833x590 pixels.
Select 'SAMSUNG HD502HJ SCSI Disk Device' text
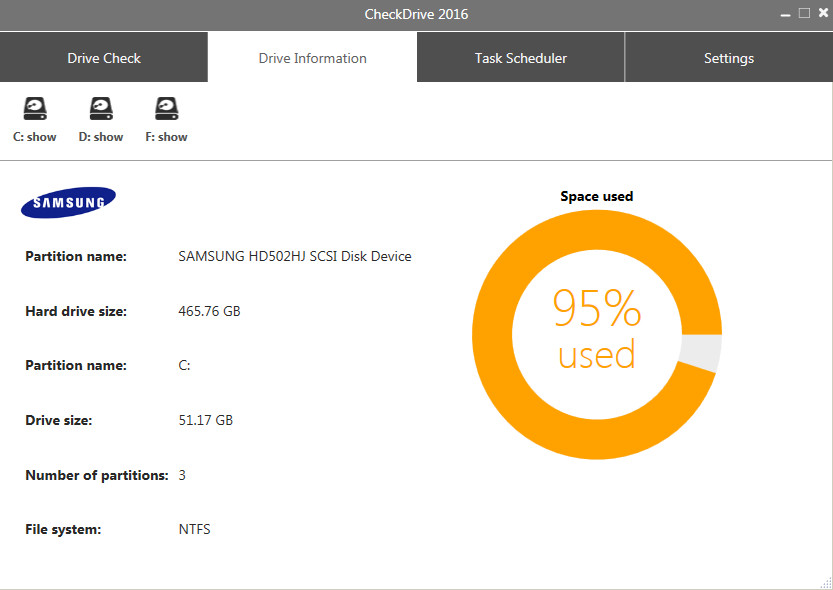pos(295,256)
